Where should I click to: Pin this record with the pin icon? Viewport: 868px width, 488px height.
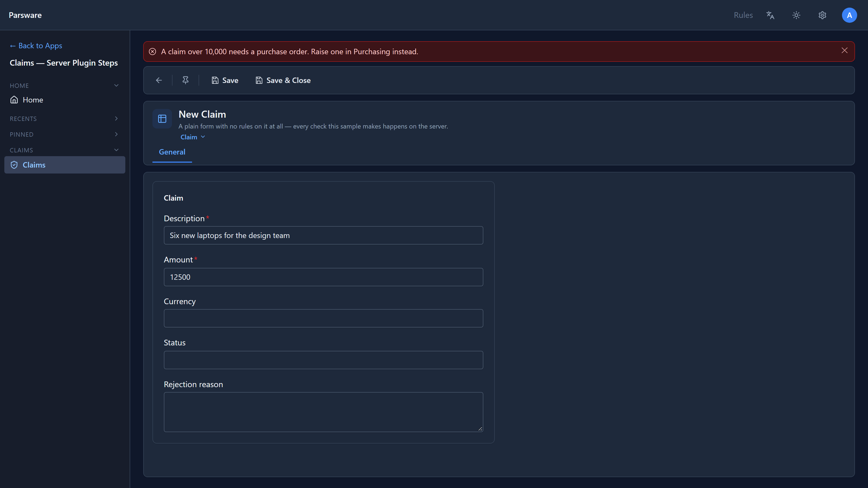pyautogui.click(x=185, y=80)
